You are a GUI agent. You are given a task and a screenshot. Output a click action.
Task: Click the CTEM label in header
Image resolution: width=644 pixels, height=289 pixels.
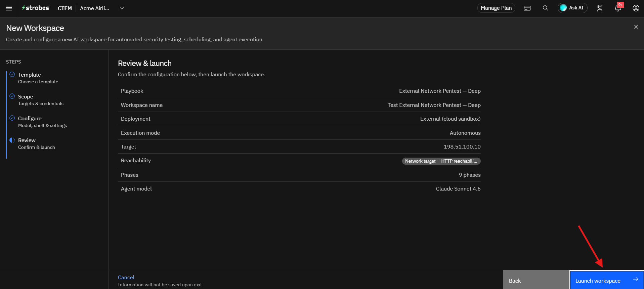click(x=65, y=8)
